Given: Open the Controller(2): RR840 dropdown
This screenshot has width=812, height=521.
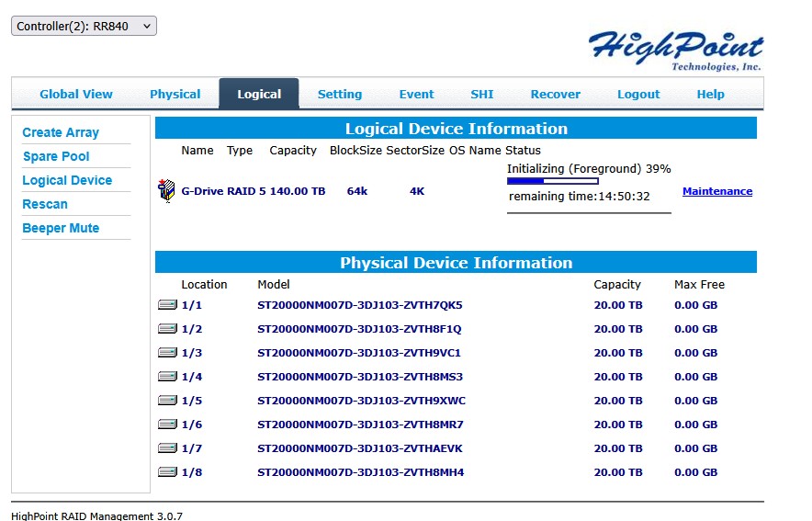Looking at the screenshot, I should coord(84,26).
